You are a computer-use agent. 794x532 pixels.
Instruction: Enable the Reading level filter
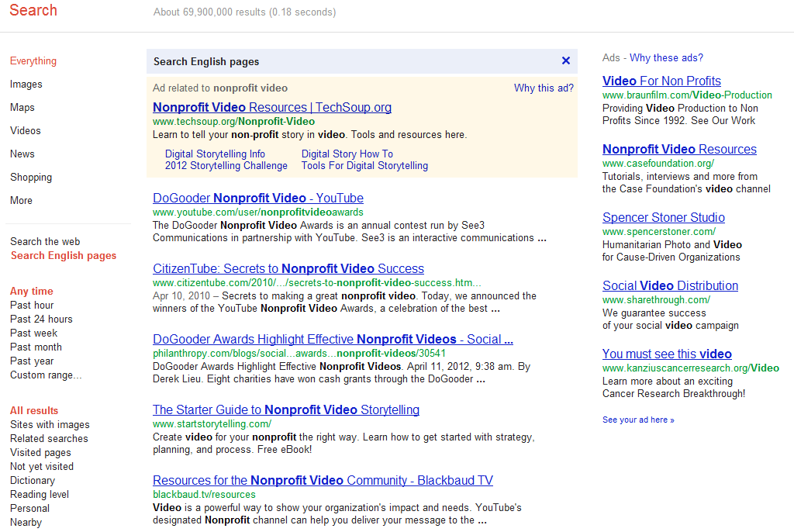(39, 494)
